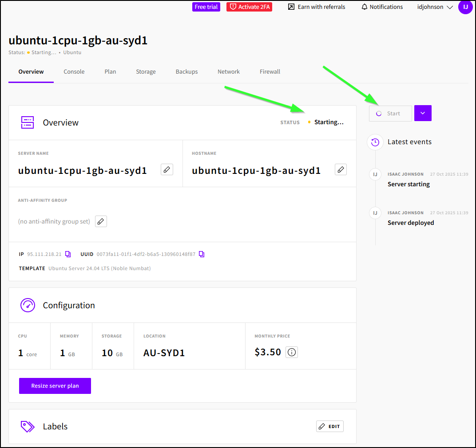This screenshot has width=476, height=448.
Task: Edit the anti-affinity group setting
Action: (101, 221)
